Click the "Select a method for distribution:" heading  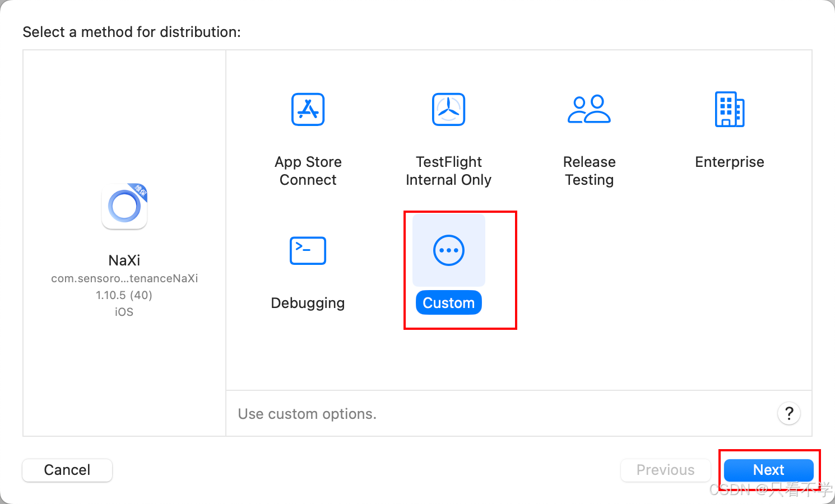(x=132, y=32)
